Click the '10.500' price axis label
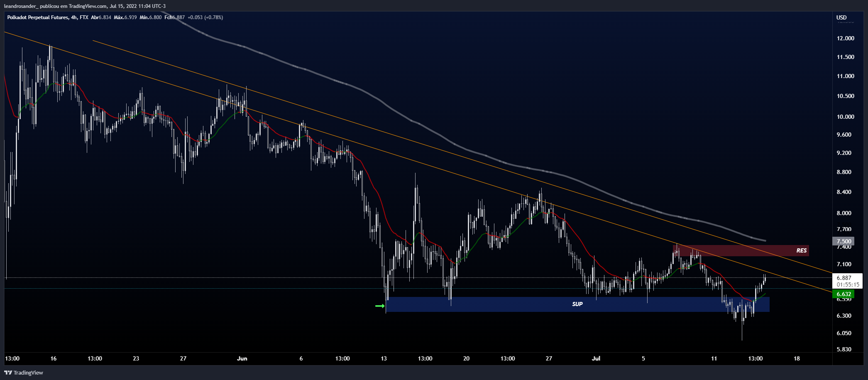This screenshot has width=868, height=380. (x=845, y=96)
